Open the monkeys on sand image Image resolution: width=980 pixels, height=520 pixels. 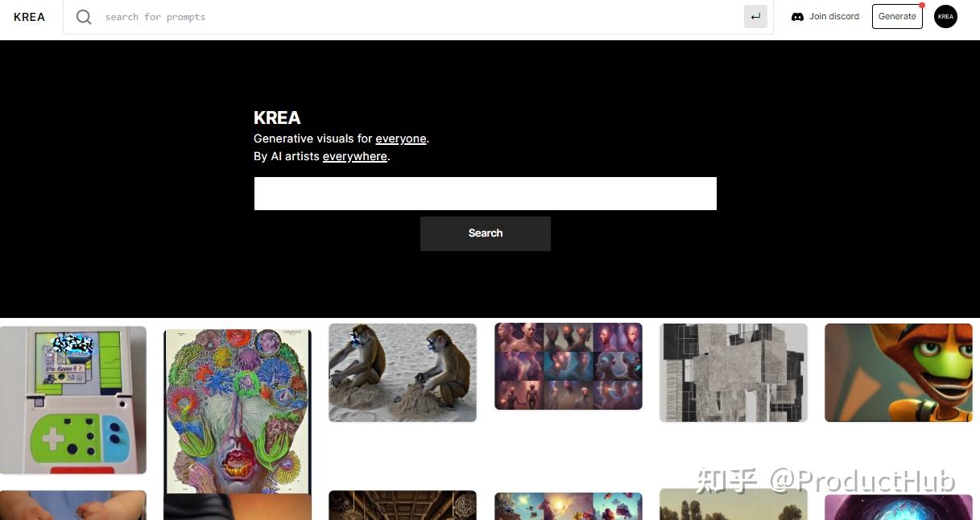[403, 373]
